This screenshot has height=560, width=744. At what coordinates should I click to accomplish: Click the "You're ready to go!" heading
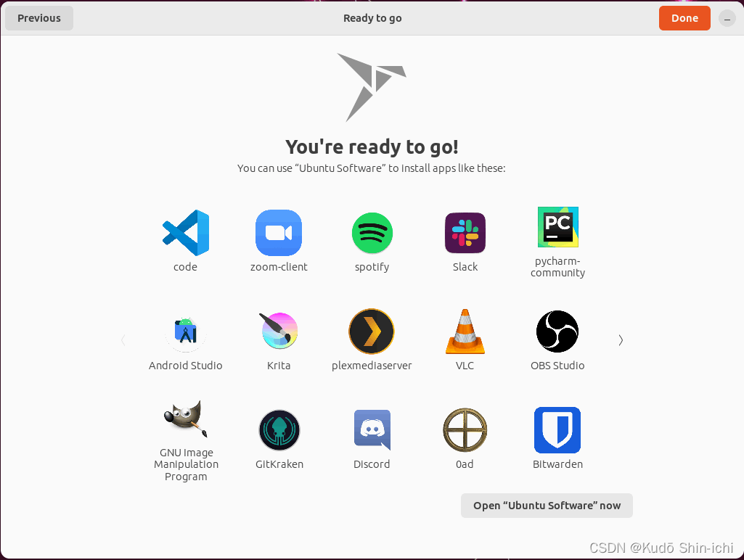[372, 147]
